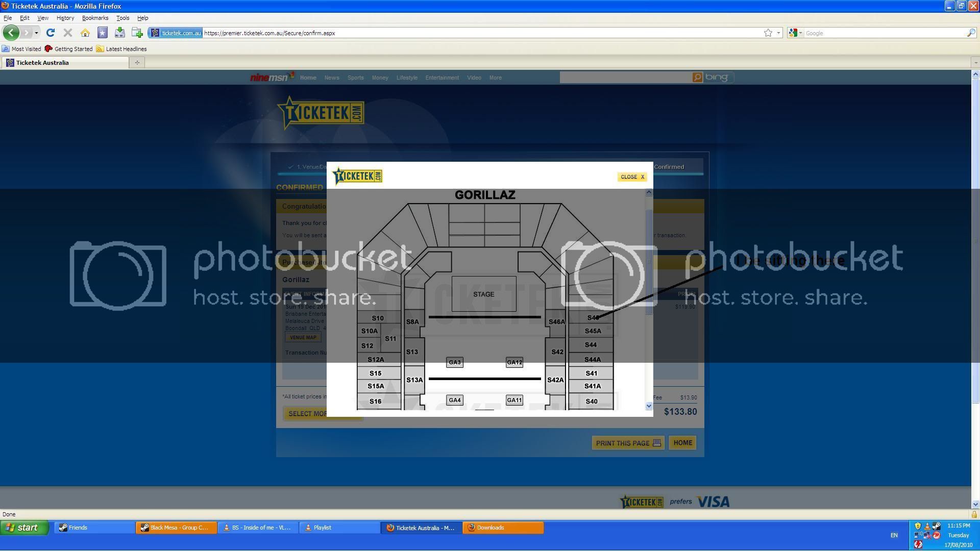Image resolution: width=980 pixels, height=551 pixels.
Task: Open the Edit menu
Action: click(24, 18)
